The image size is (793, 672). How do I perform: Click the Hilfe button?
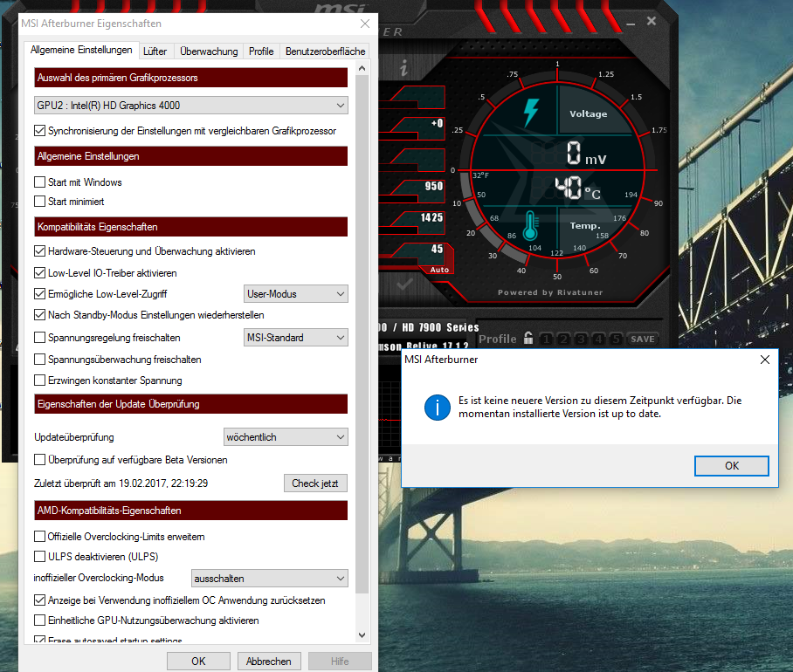[x=340, y=662]
